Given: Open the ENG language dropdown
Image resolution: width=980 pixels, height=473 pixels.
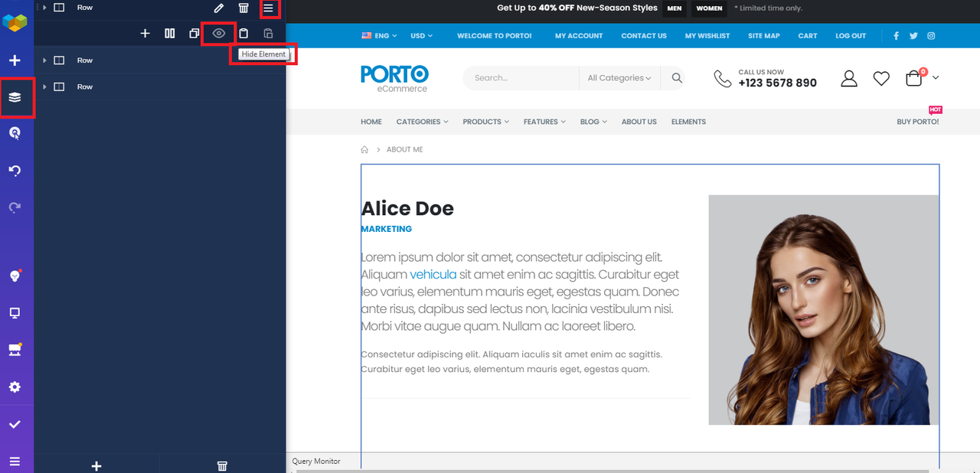Looking at the screenshot, I should point(379,36).
